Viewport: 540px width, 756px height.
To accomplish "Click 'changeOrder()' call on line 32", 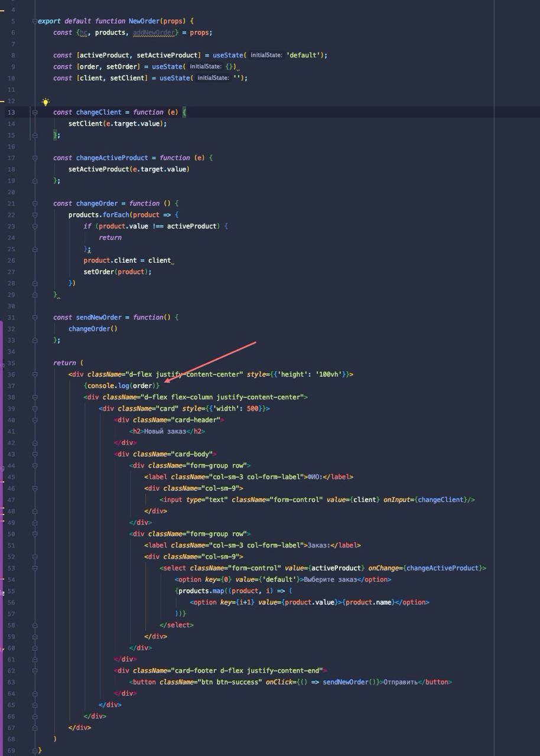I will point(93,329).
